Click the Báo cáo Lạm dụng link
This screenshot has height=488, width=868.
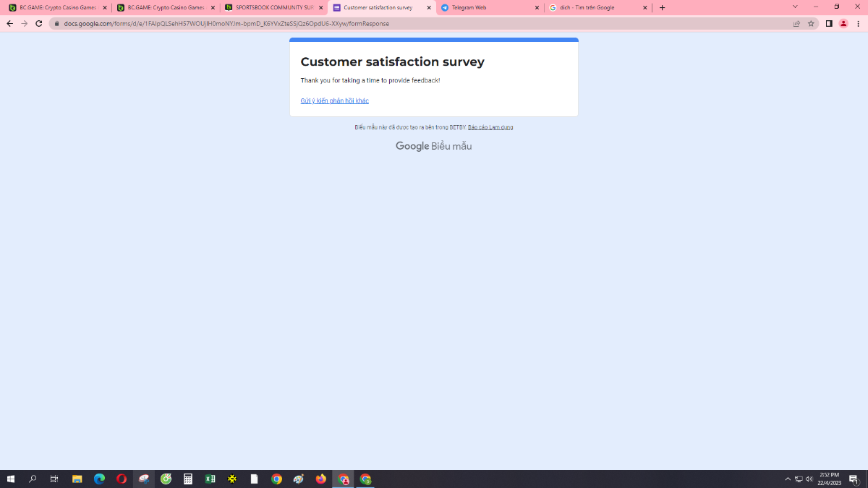click(490, 127)
